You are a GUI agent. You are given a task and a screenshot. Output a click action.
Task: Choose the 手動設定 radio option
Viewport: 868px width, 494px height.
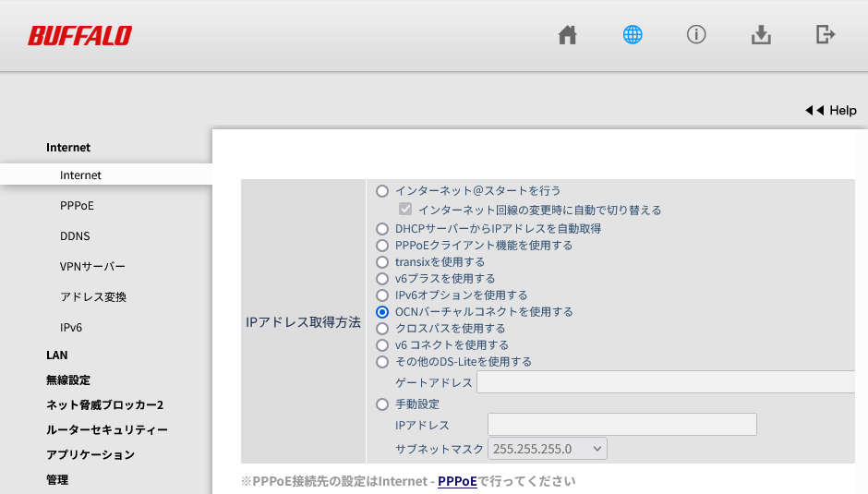pos(382,404)
